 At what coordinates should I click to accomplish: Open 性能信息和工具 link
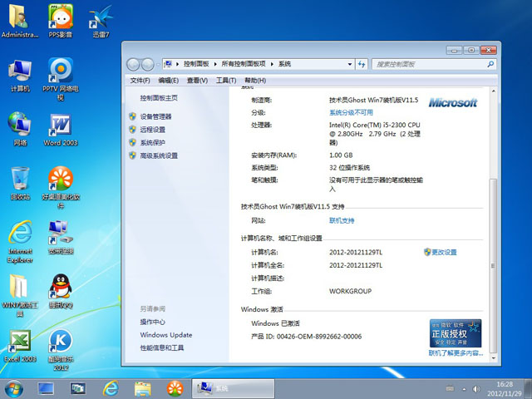tap(162, 347)
